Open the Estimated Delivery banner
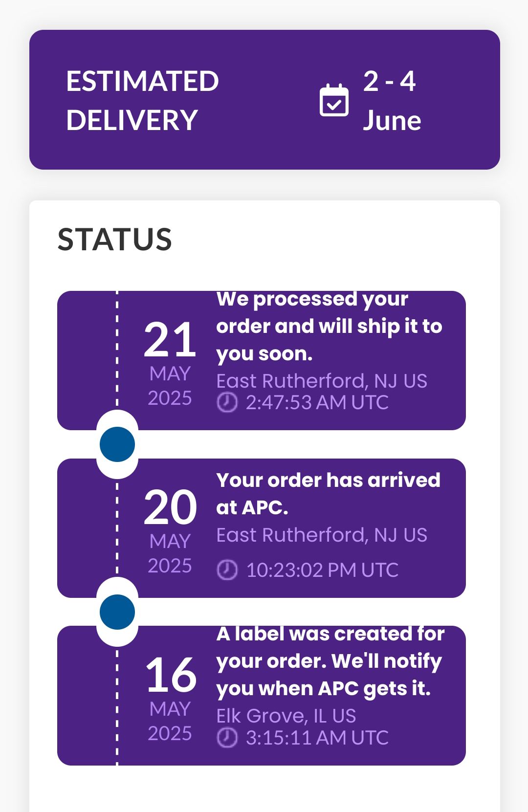The height and width of the screenshot is (812, 528). pos(264,100)
